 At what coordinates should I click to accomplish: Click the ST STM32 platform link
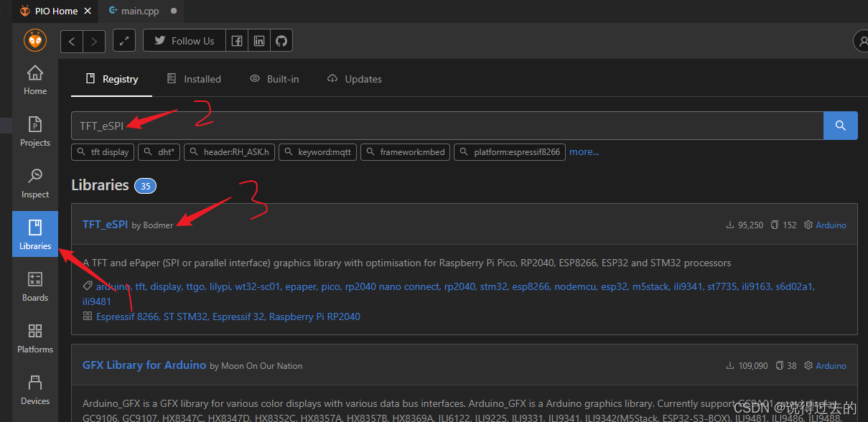tap(185, 316)
